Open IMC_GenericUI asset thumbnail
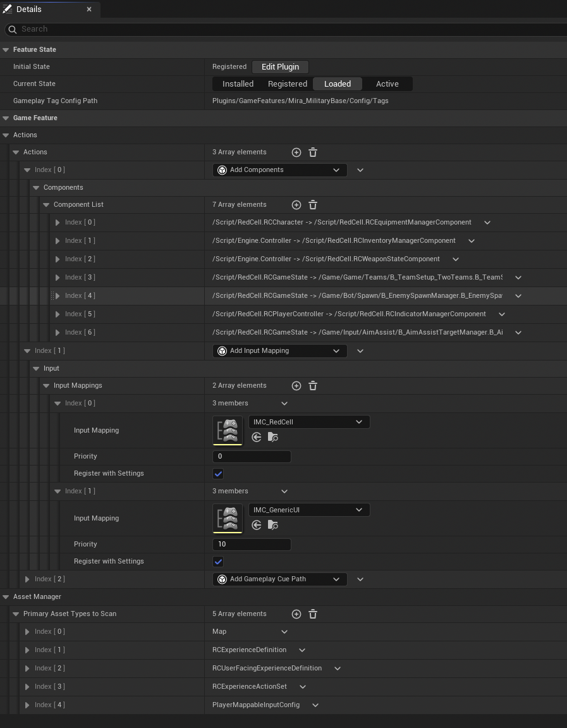Viewport: 567px width, 728px height. 228,518
